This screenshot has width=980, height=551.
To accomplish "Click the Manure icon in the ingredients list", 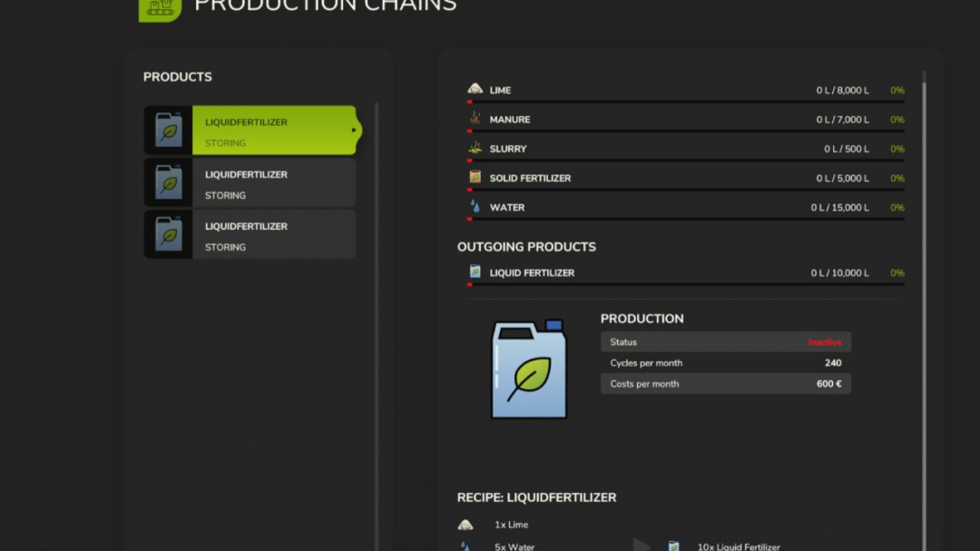I will click(x=474, y=119).
